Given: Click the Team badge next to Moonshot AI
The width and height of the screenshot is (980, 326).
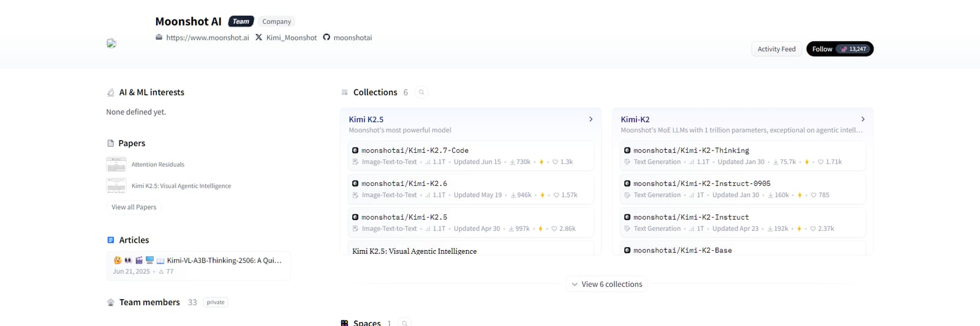Looking at the screenshot, I should 241,21.
